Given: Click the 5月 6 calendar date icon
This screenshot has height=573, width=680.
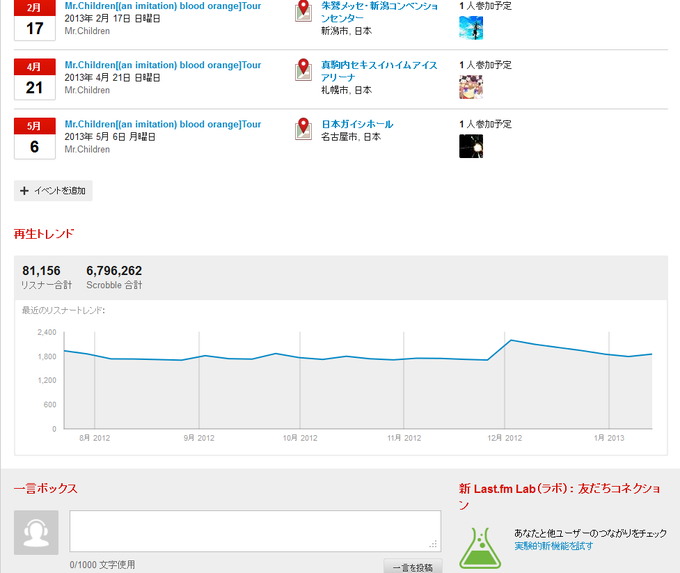Looking at the screenshot, I should (x=35, y=138).
